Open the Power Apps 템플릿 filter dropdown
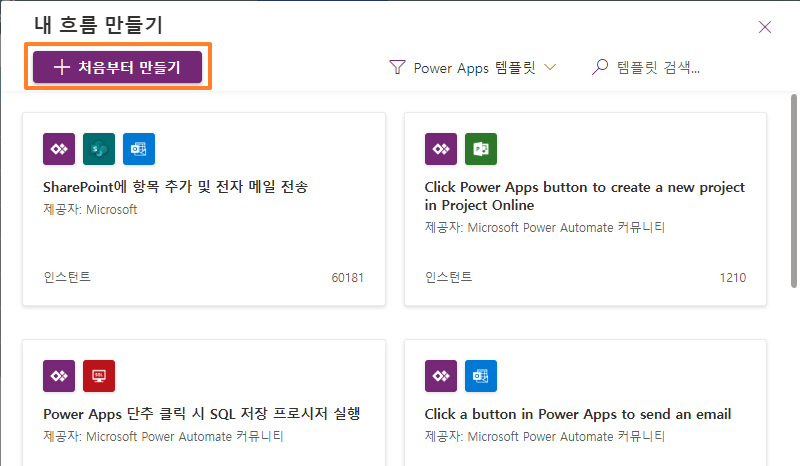This screenshot has height=466, width=800. 472,67
